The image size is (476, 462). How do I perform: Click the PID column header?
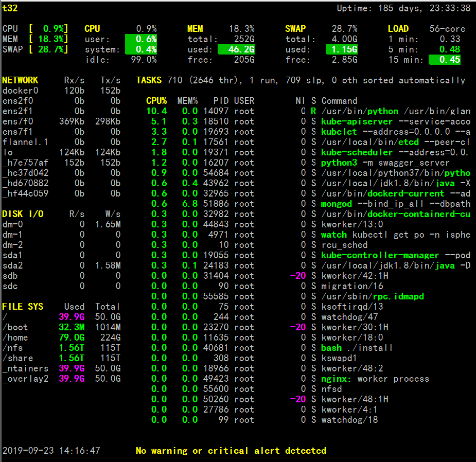coord(221,101)
